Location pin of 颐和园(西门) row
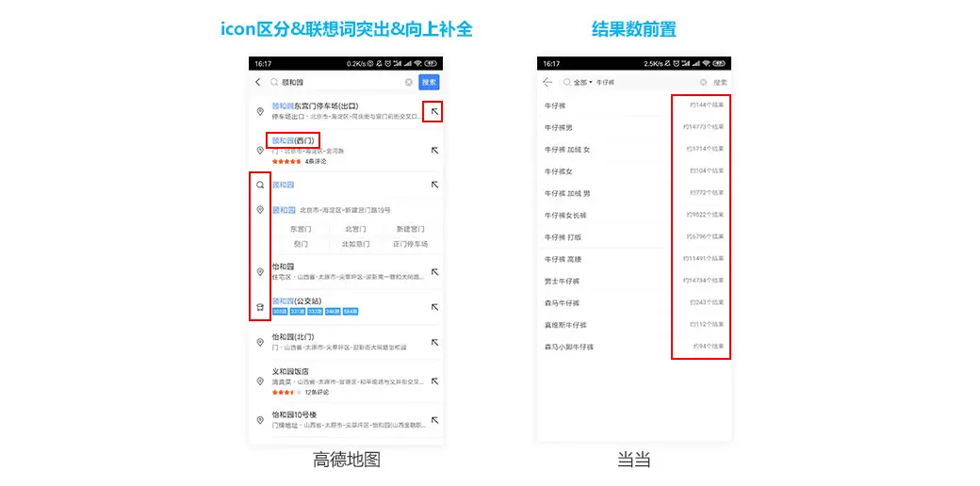The image size is (980, 486). 260,151
